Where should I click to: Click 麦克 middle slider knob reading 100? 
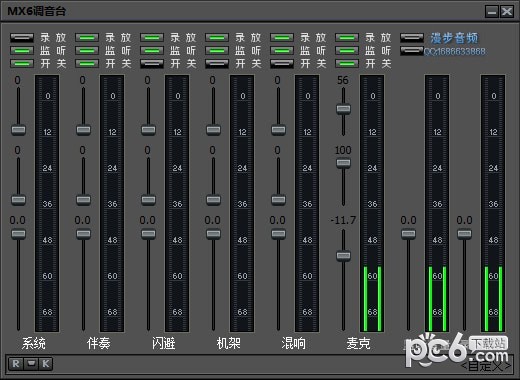[x=343, y=163]
